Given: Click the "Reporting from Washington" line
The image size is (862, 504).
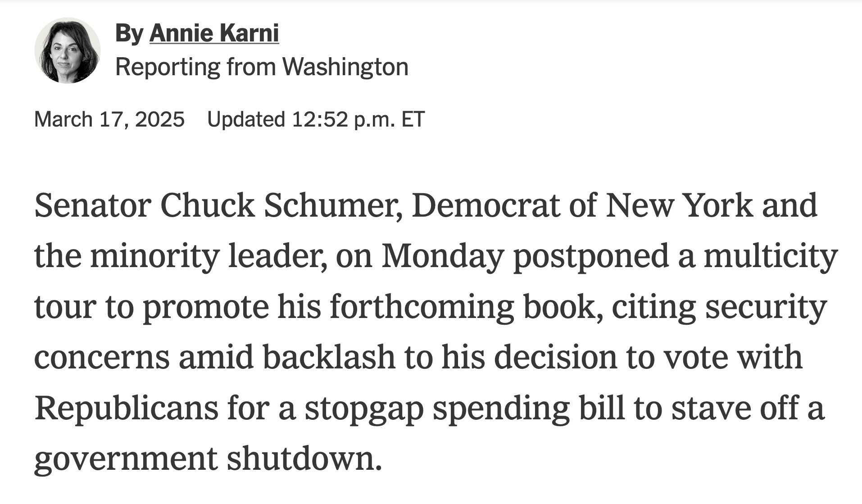Looking at the screenshot, I should coord(262,67).
